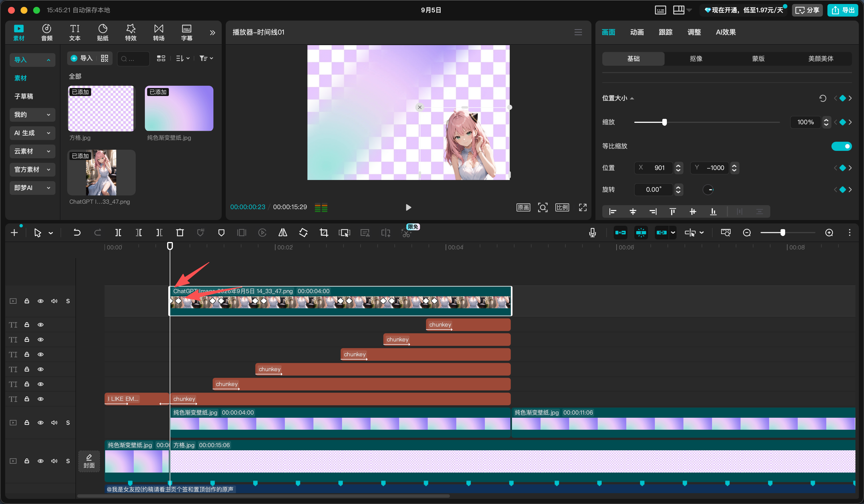Hide the 方格.jpg main track

pos(41,461)
